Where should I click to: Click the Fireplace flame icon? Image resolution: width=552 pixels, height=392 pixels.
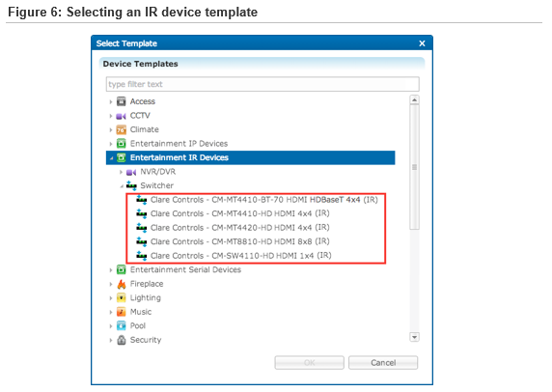coord(121,284)
